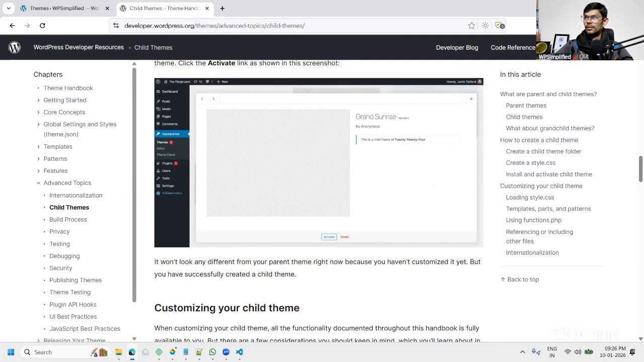The height and width of the screenshot is (362, 644).
Task: Open the tab search dropdown arrow
Action: pyautogui.click(x=9, y=8)
